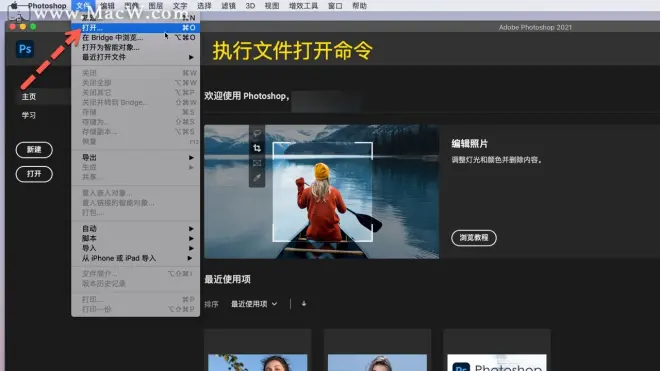Screen dimensions: 660x371
Task: Click the canoe tutorial banner image
Action: (x=322, y=192)
